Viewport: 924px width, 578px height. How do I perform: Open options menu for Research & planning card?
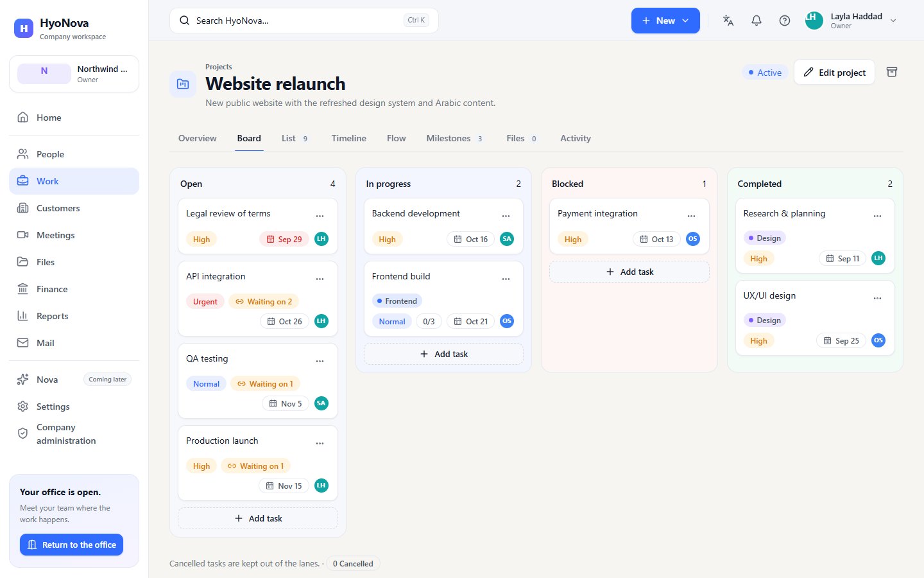(x=878, y=216)
